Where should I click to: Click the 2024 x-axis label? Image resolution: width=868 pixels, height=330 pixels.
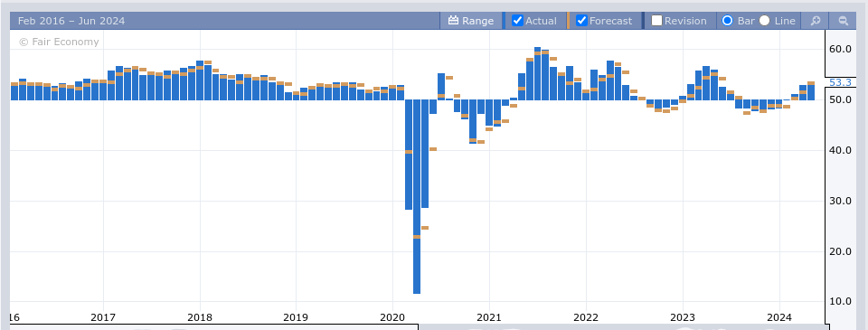click(779, 318)
